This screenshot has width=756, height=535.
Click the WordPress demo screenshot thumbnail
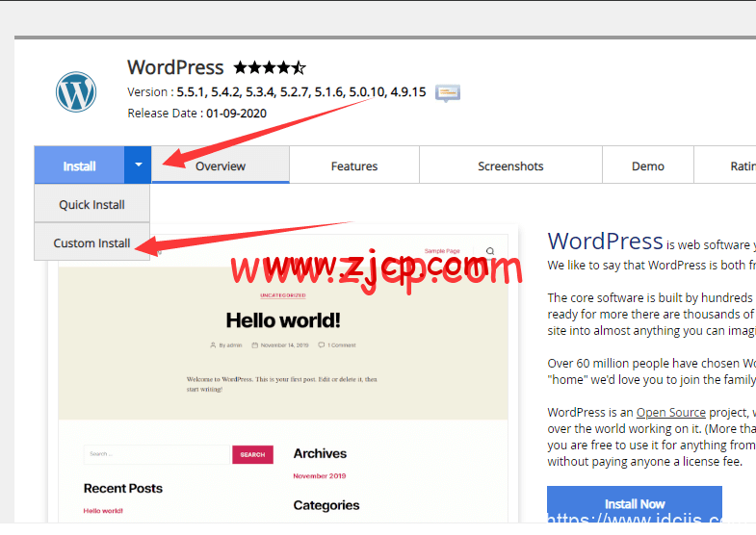click(282, 375)
